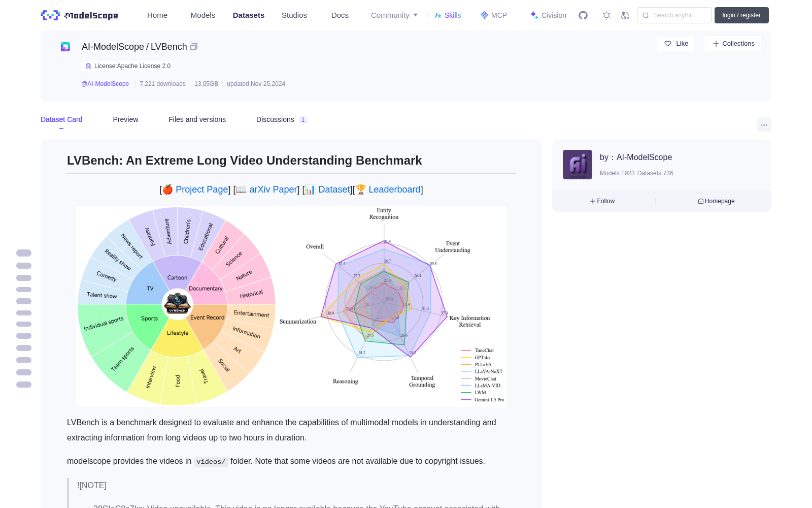Switch to Files and versions tab

tap(197, 119)
